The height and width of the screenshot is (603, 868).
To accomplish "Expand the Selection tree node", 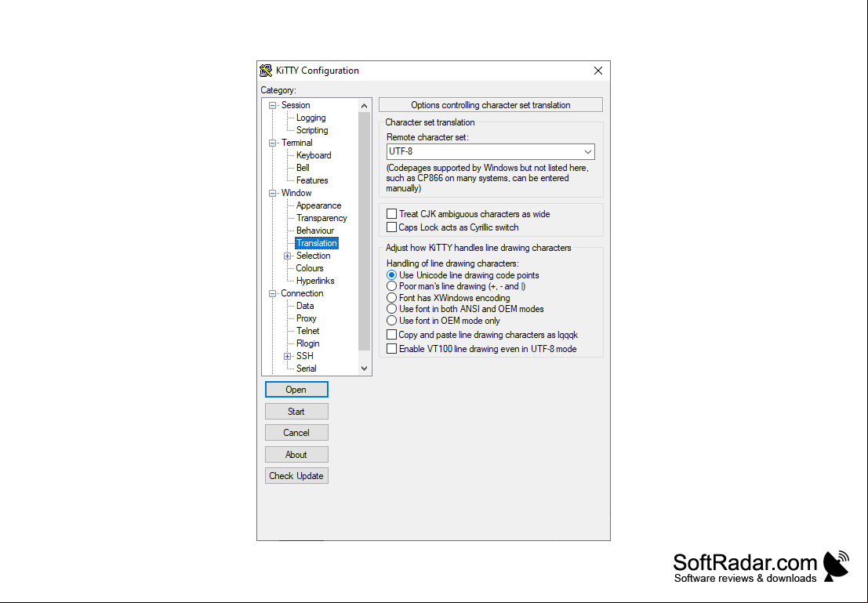I will [x=287, y=256].
